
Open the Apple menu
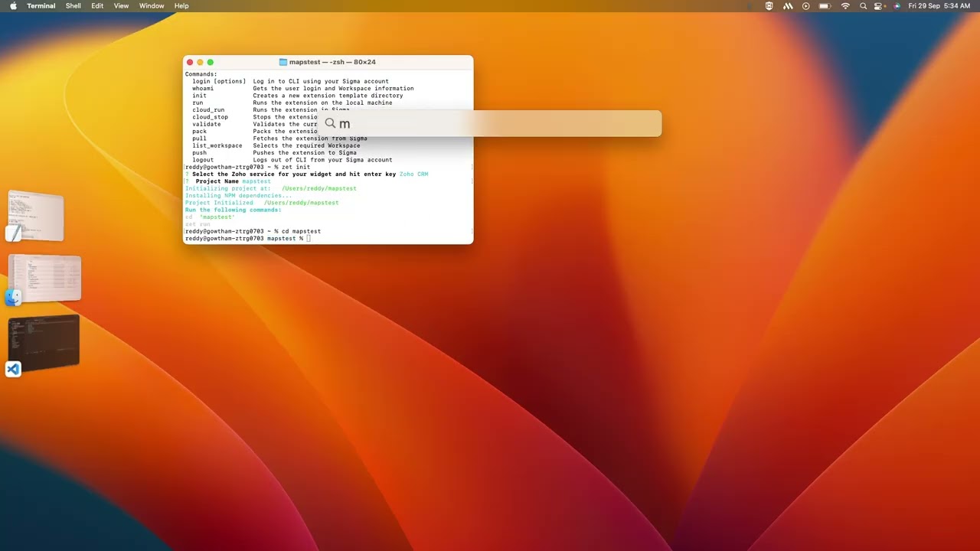click(13, 5)
